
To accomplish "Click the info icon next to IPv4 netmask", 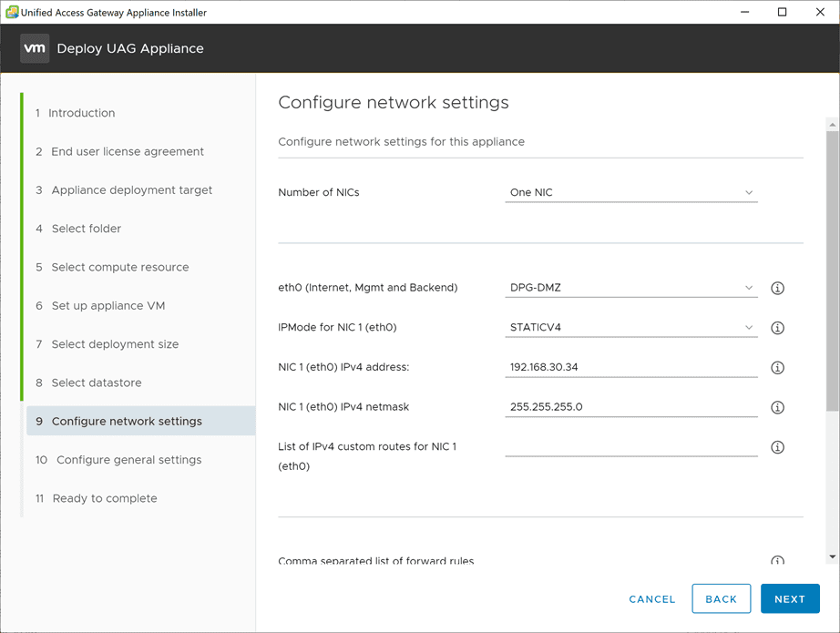I will tap(777, 407).
